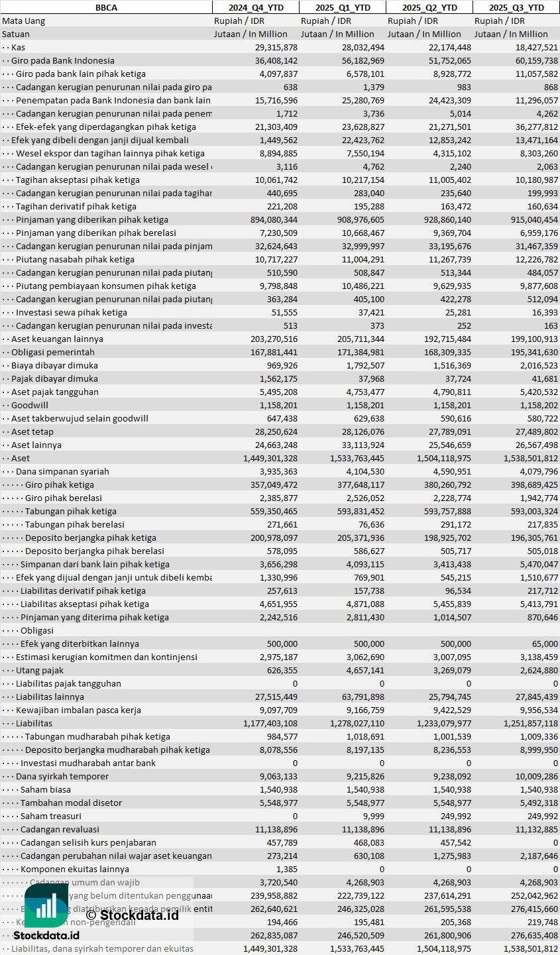The image size is (560, 955).
Task: Click Efek yang dibeli dengan janji dijual kembali
Action: [100, 140]
